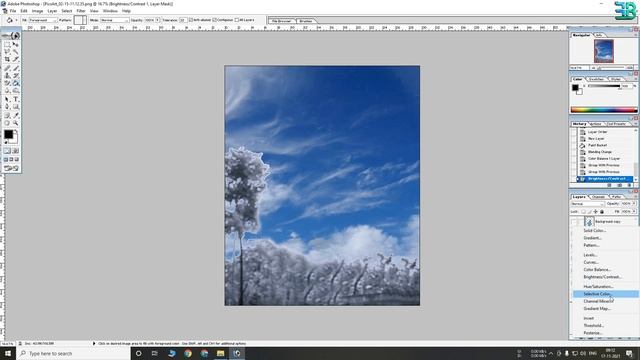Select the Zoom tool
Viewport: 640px width, 360px height.
click(x=16, y=123)
